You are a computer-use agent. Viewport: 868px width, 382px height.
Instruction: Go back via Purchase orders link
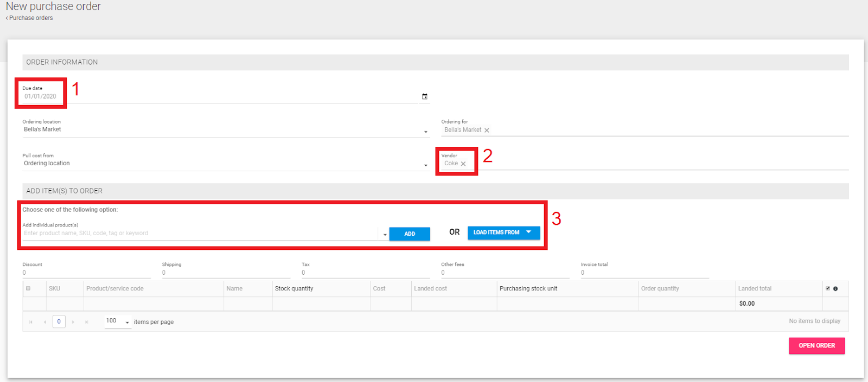click(30, 18)
